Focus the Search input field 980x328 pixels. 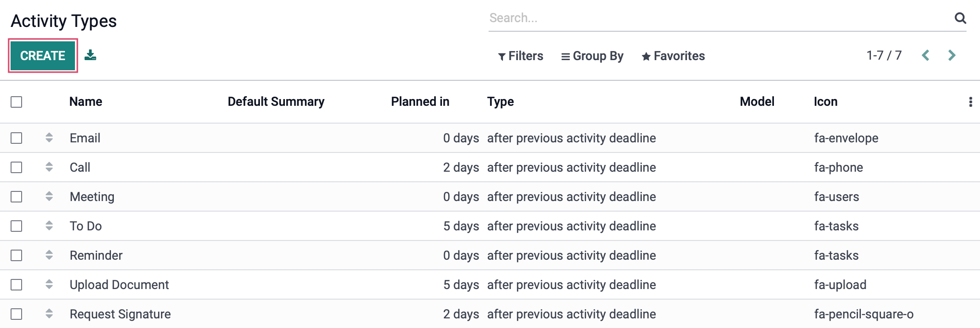(x=719, y=18)
